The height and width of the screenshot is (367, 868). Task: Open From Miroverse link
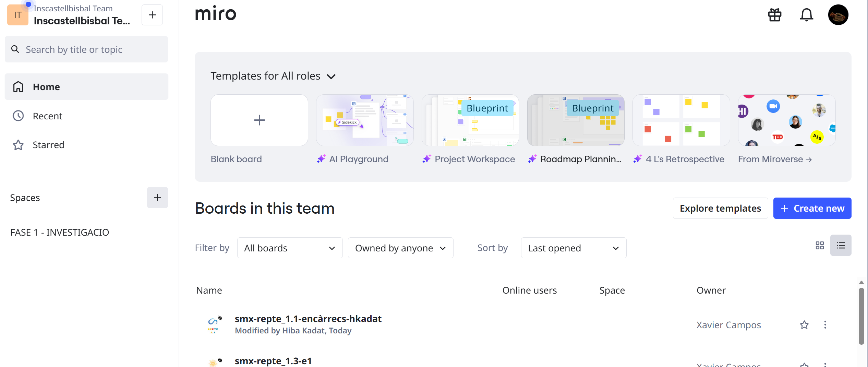(x=775, y=159)
